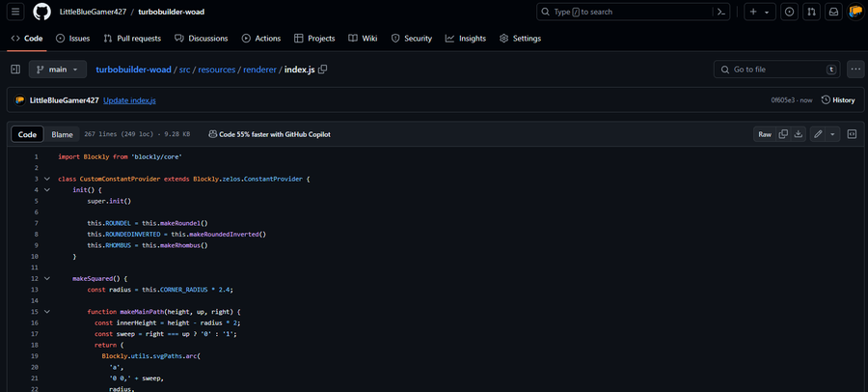Open the notifications inbox
868x392 pixels.
tap(832, 12)
